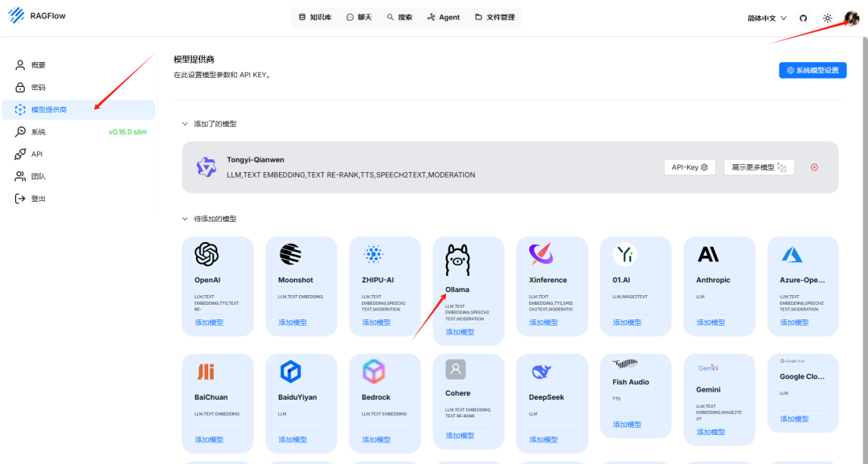This screenshot has width=868, height=464.
Task: Click 添加模型 under Gemini
Action: (x=710, y=432)
